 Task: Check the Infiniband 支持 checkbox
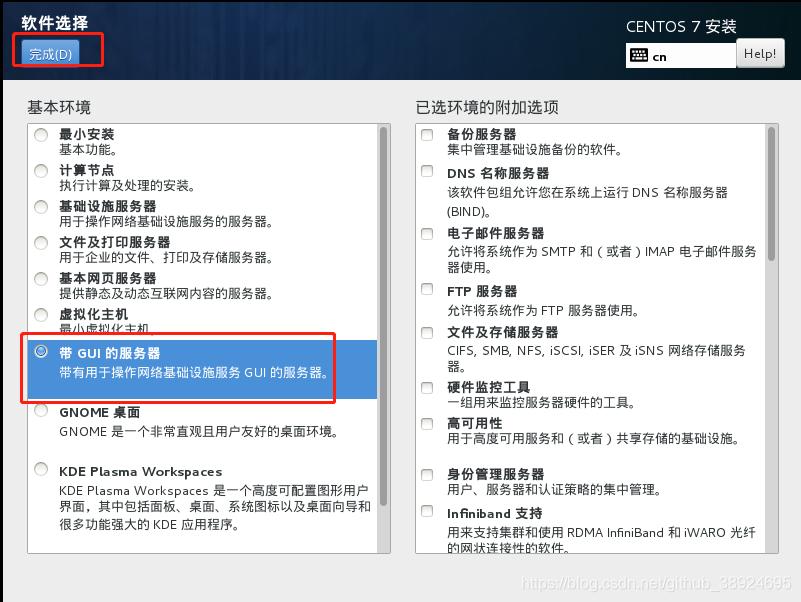tap(427, 511)
